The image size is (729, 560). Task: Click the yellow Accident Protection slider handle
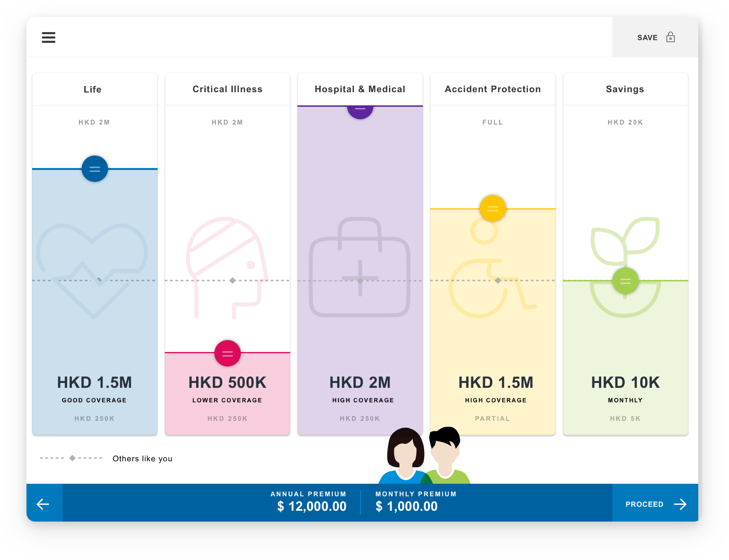pos(493,209)
